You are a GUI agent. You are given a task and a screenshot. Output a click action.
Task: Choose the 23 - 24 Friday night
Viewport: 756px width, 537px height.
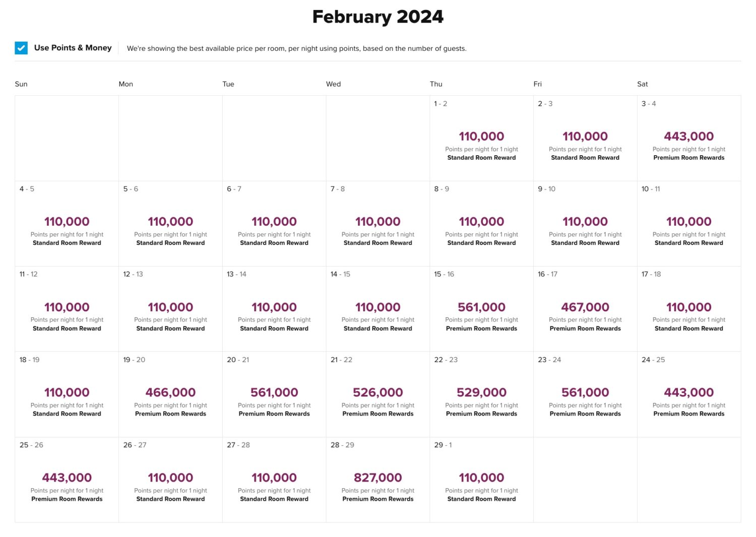(585, 394)
